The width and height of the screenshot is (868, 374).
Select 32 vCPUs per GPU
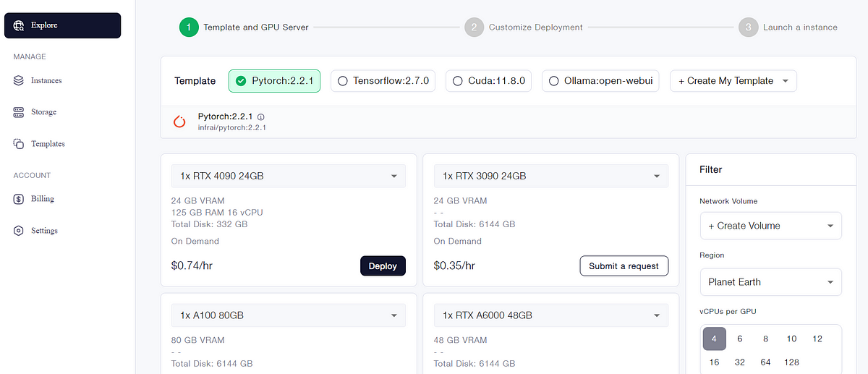[x=740, y=362]
